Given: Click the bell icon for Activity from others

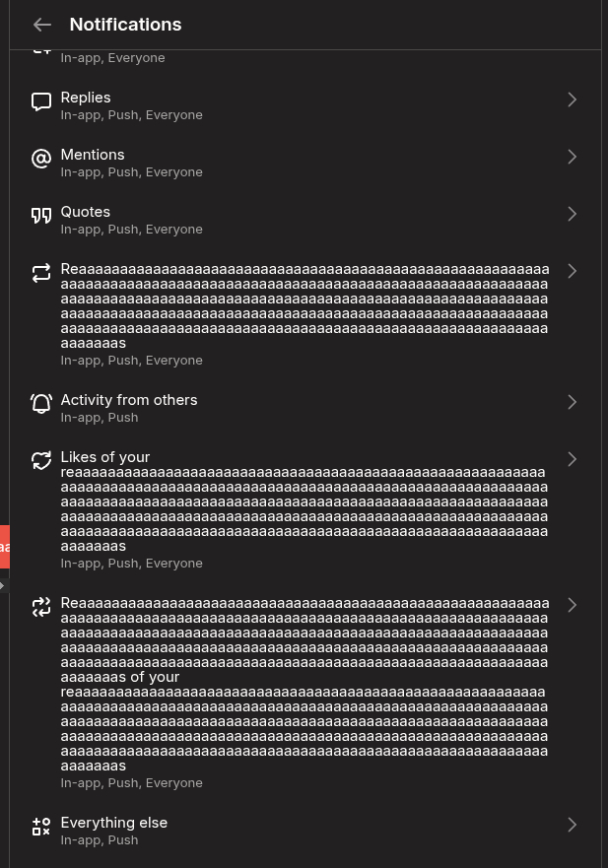Looking at the screenshot, I should click(x=41, y=404).
